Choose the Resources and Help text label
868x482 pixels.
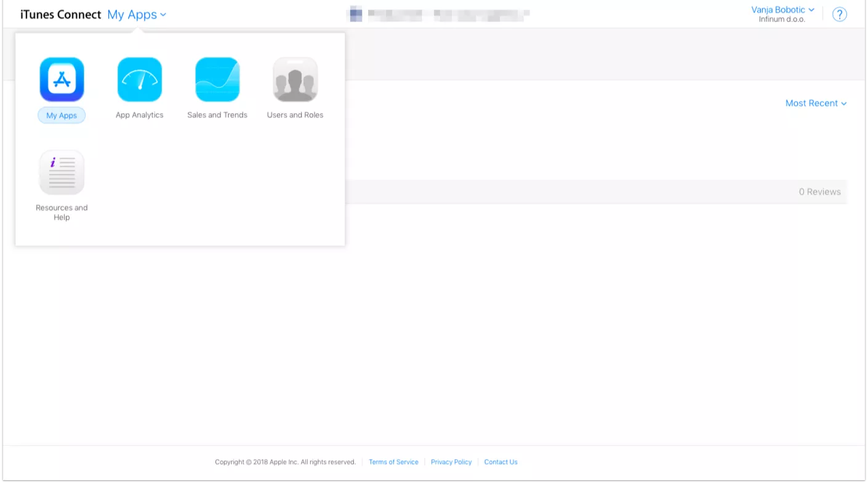click(62, 212)
